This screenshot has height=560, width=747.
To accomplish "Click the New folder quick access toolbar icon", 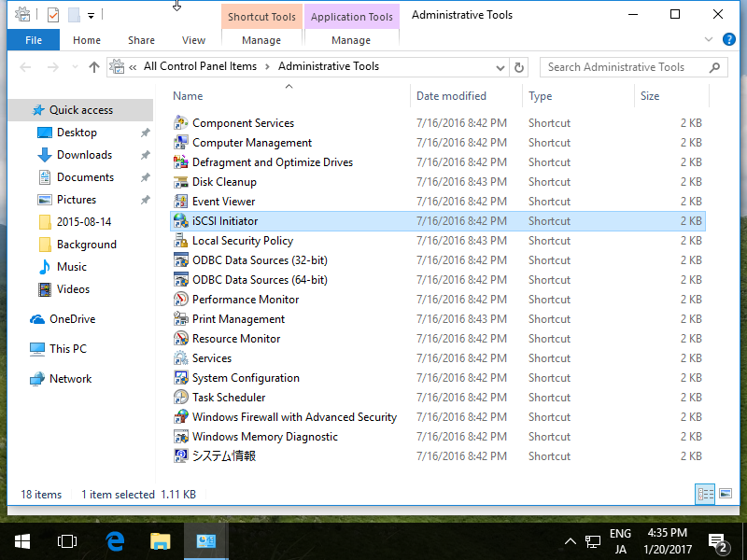I will 74,15.
